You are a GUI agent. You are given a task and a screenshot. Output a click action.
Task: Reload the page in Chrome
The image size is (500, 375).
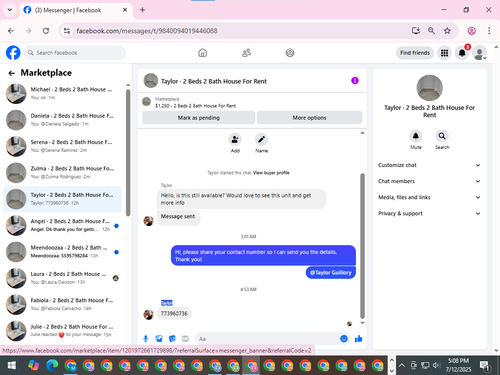(x=46, y=31)
